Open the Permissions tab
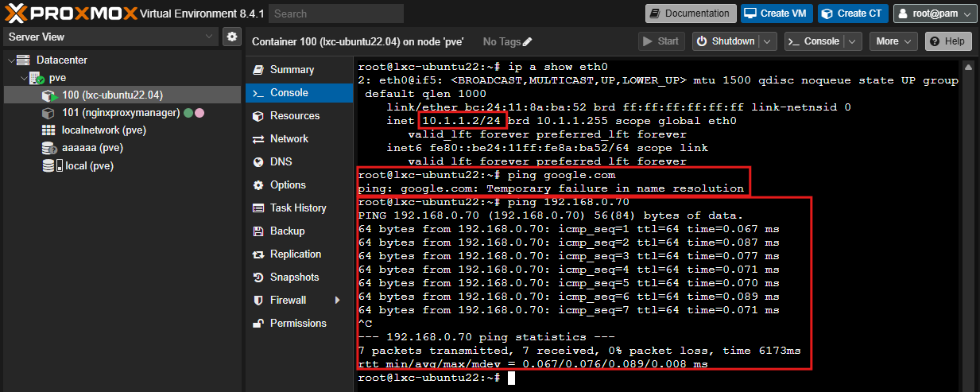 pyautogui.click(x=299, y=324)
